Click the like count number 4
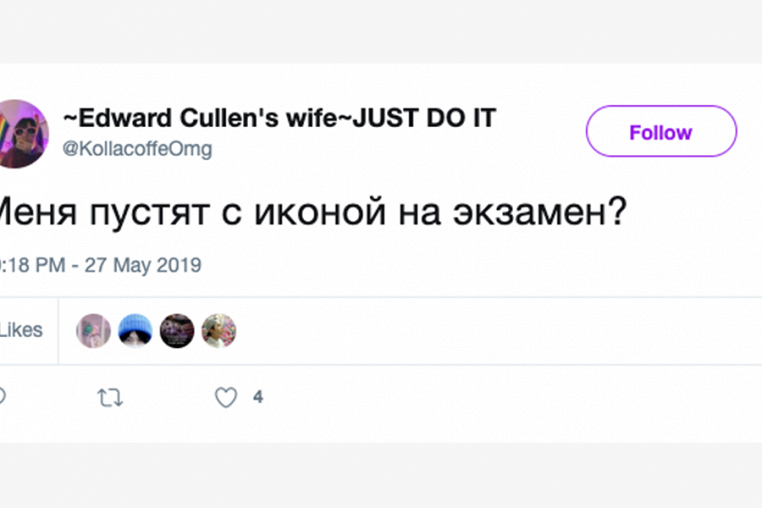 258,397
